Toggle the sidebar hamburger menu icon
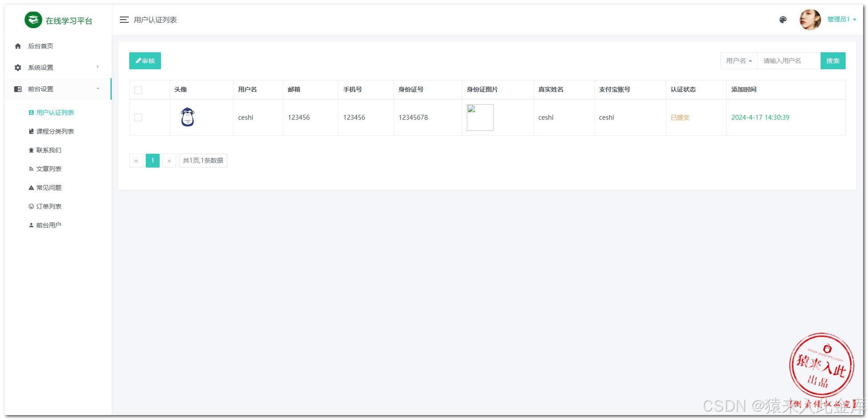The width and height of the screenshot is (868, 420). 124,20
